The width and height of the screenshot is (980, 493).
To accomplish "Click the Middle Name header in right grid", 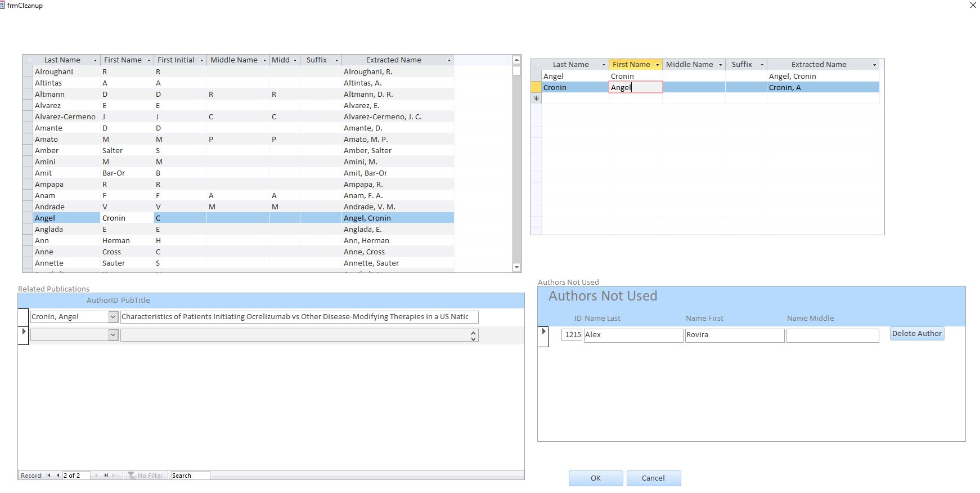I will (x=689, y=65).
